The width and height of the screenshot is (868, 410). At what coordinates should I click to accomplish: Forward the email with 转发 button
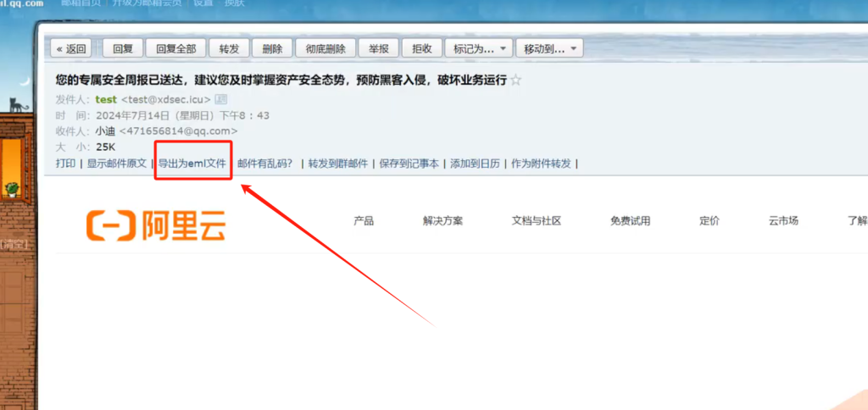click(x=229, y=48)
